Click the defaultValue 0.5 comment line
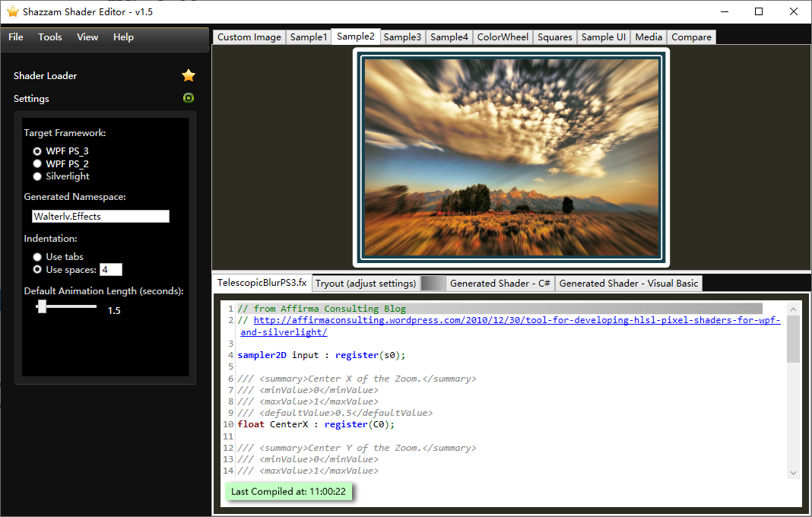The height and width of the screenshot is (517, 812). [335, 413]
